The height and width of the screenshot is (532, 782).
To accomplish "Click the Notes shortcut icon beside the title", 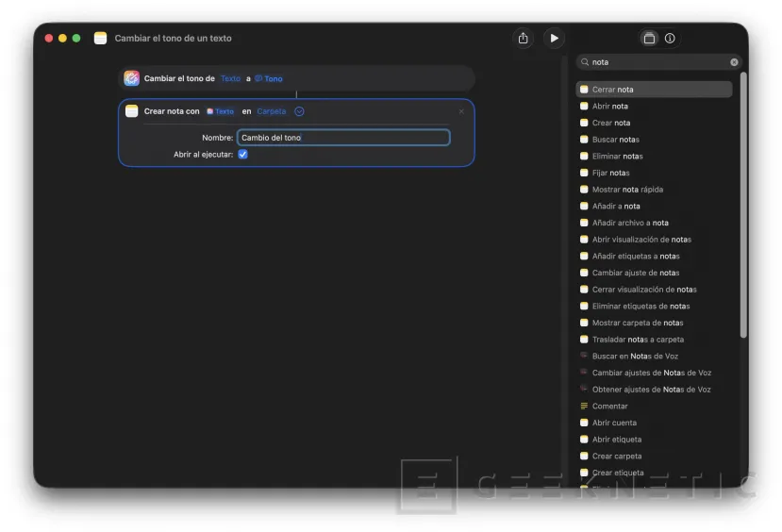I will click(x=100, y=38).
